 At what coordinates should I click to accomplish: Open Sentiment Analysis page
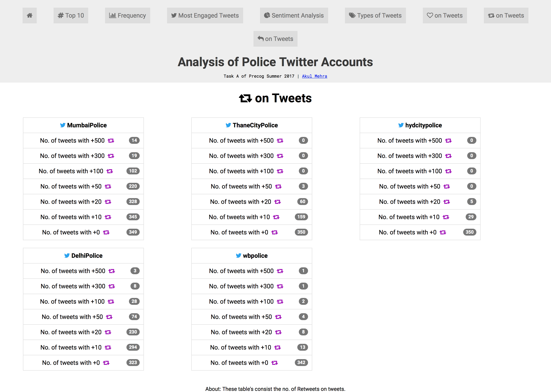[x=294, y=15]
